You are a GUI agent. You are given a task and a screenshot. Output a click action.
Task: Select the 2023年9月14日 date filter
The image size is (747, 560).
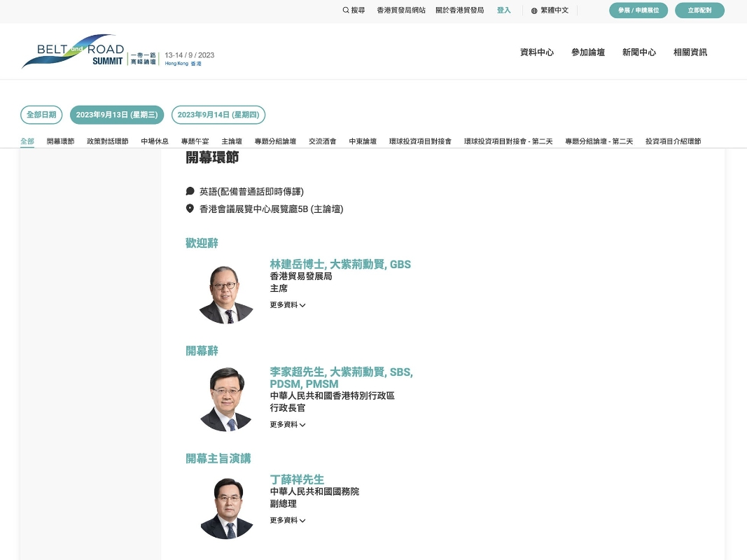coord(218,115)
